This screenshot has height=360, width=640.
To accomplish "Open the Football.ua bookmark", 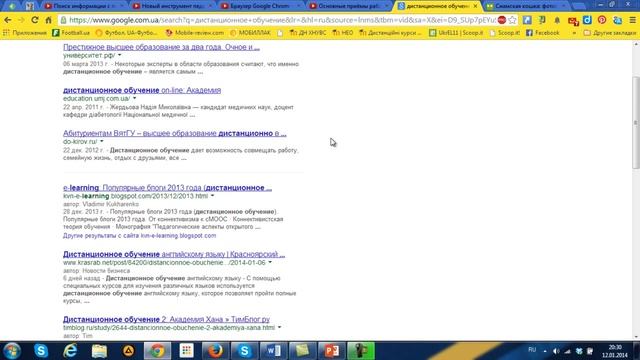I will (x=71, y=33).
